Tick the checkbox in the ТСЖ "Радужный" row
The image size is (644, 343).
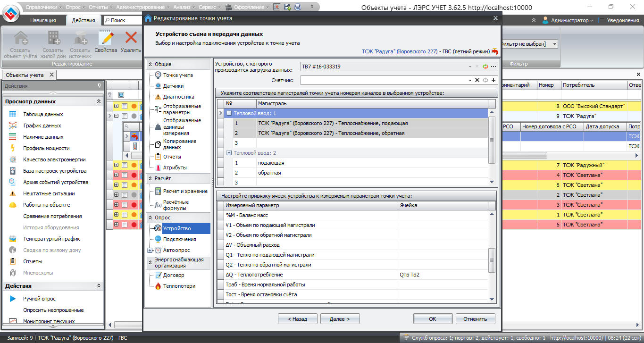(x=125, y=165)
